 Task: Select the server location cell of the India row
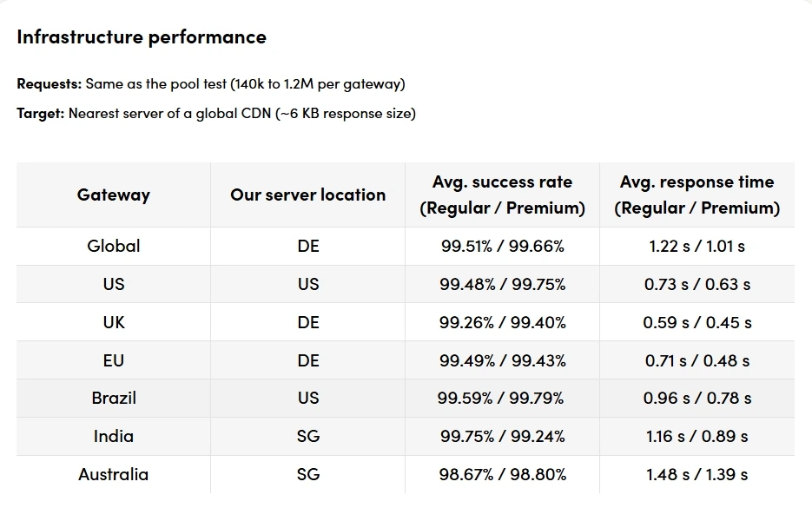[x=307, y=437]
